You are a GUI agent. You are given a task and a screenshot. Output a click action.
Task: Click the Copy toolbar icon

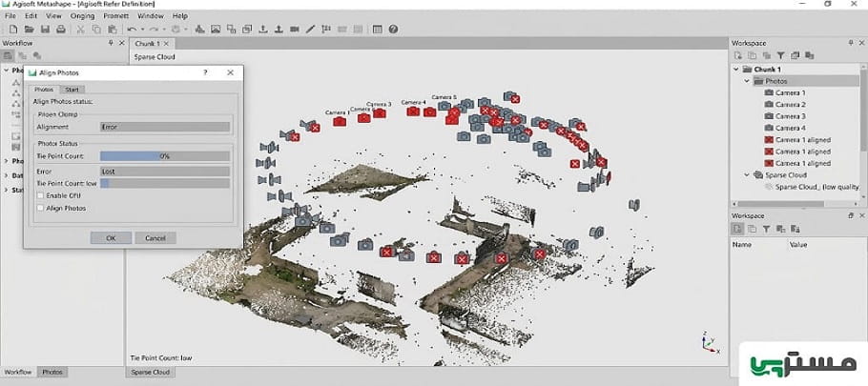97,30
